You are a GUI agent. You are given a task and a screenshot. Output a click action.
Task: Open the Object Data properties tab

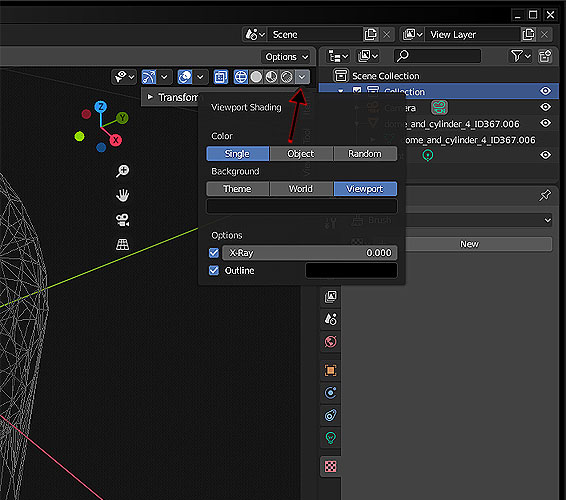pyautogui.click(x=330, y=438)
